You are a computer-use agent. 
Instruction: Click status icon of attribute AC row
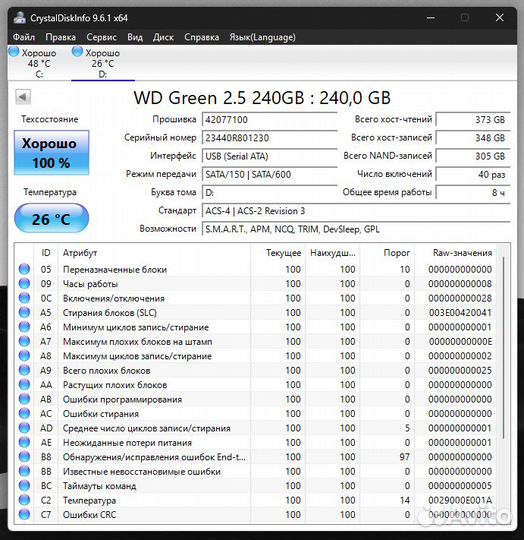(x=24, y=413)
